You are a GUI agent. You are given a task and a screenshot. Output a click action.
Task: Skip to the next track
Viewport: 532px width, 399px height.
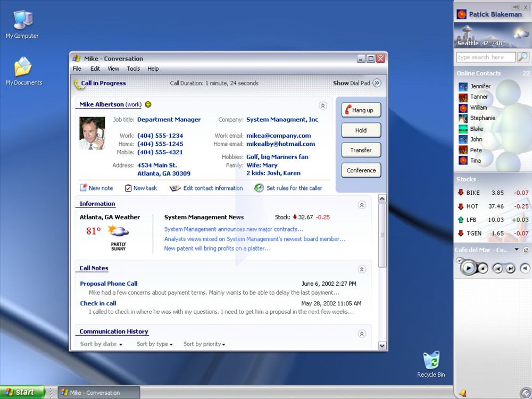click(x=510, y=268)
